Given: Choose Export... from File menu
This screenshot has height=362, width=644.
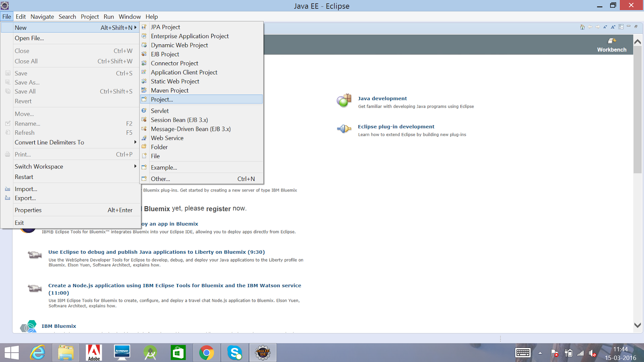Looking at the screenshot, I should 70,198.
